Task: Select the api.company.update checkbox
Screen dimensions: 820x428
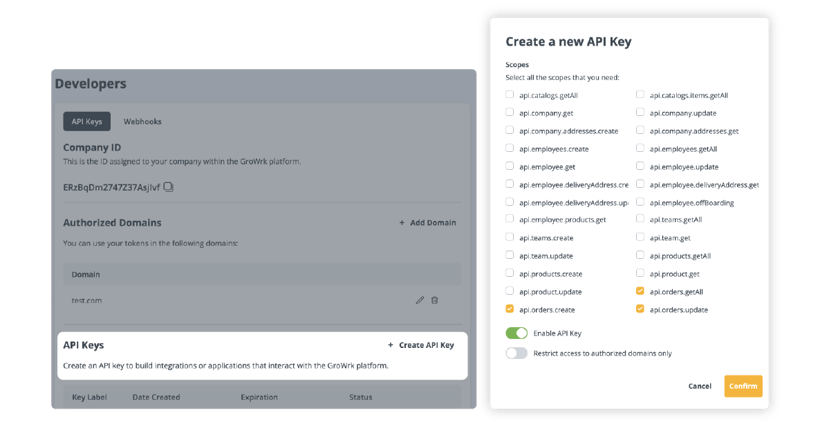Action: (x=640, y=112)
